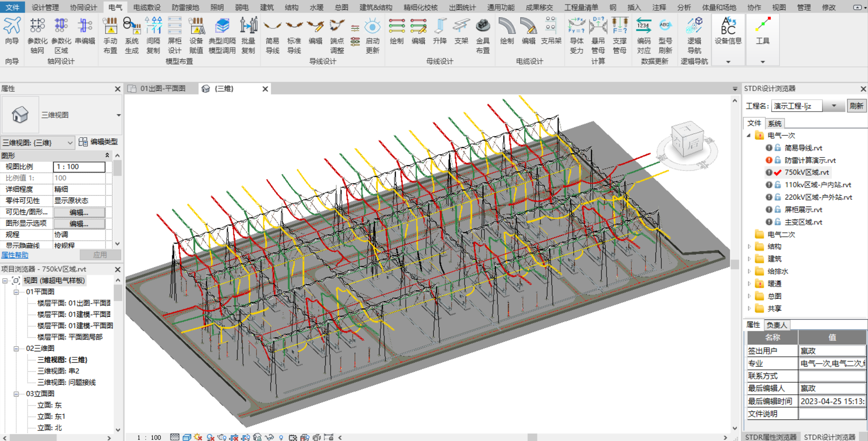The image size is (868, 441).
Task: Draw a 简易导线 conductor
Action: [272, 35]
